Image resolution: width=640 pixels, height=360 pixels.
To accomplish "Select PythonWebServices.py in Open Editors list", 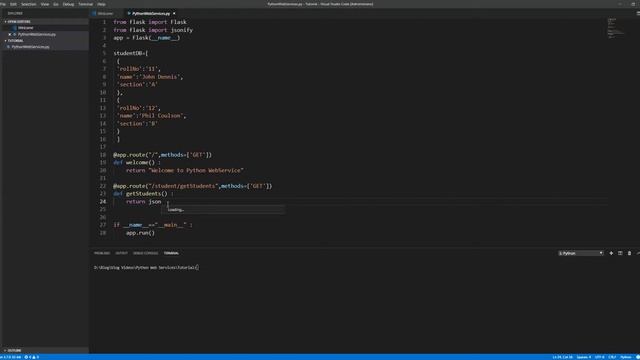I will pos(37,34).
